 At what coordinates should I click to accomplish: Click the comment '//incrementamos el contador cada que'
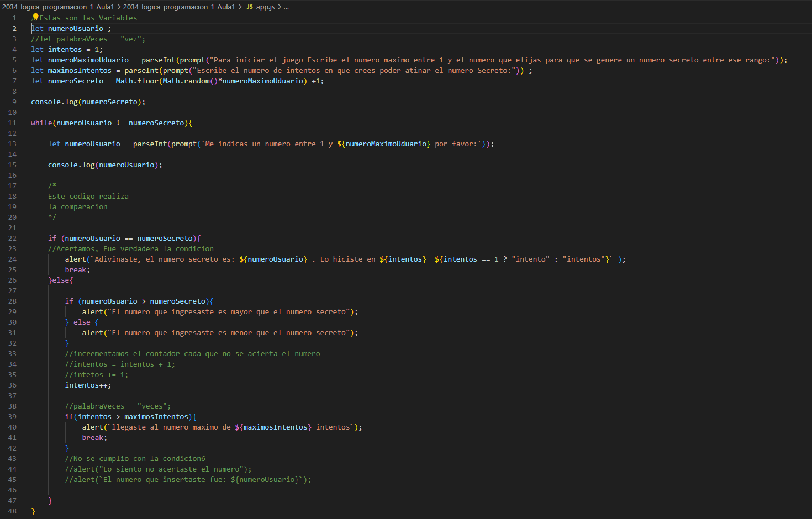click(193, 353)
